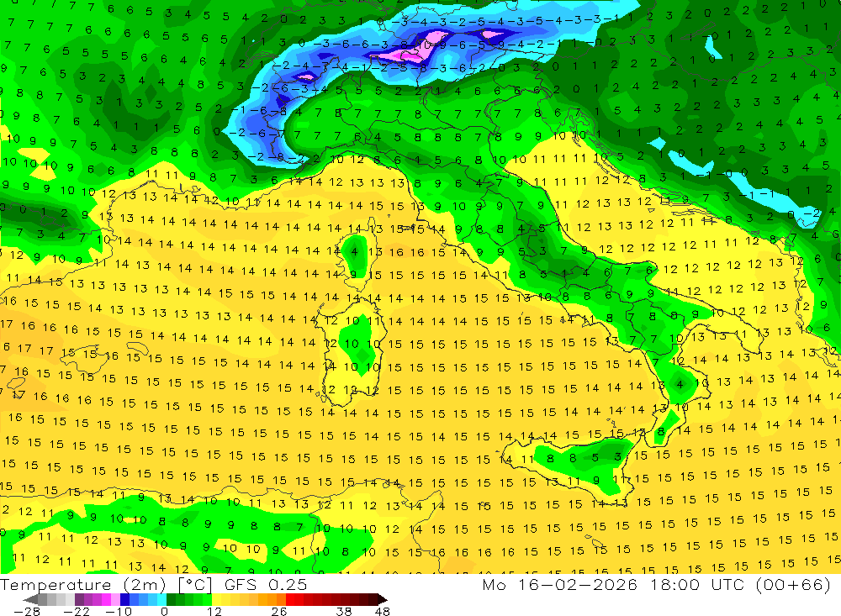Viewport: 841px width, 616px height.
Task: Click the '-22' color scale label
Action: click(77, 611)
